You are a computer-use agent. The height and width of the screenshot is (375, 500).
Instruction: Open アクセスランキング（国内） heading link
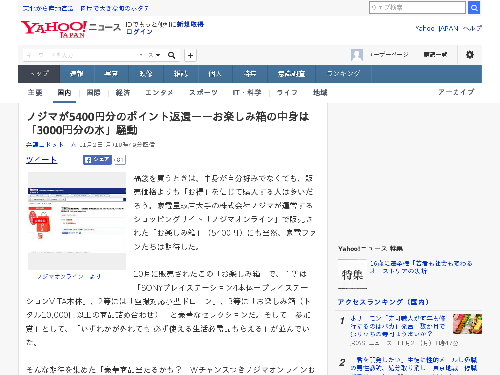383,302
